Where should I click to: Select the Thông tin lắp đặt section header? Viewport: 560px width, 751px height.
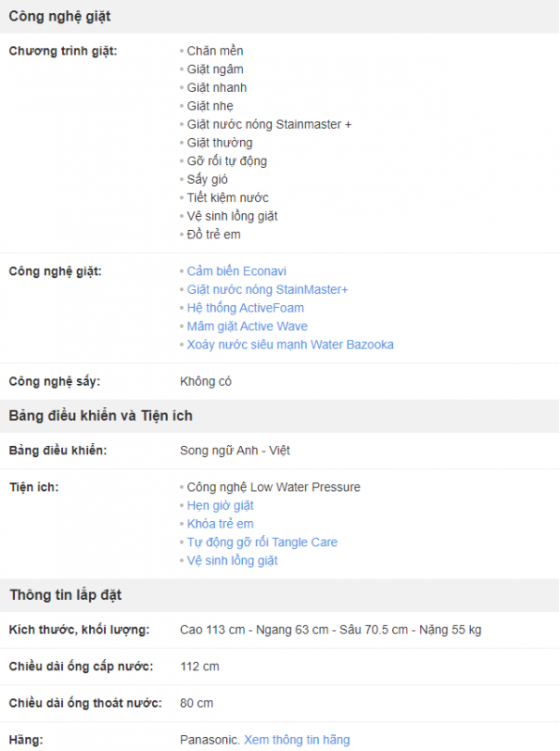pos(66,595)
